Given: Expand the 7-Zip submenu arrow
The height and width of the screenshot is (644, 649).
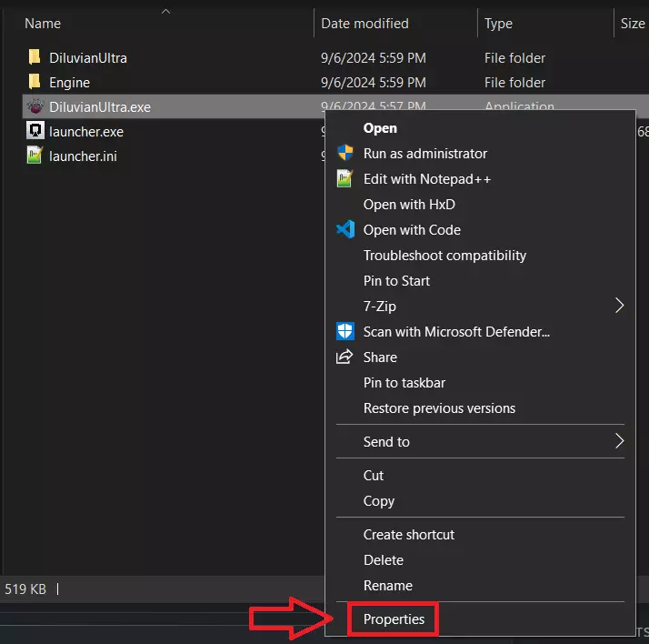Looking at the screenshot, I should [619, 306].
